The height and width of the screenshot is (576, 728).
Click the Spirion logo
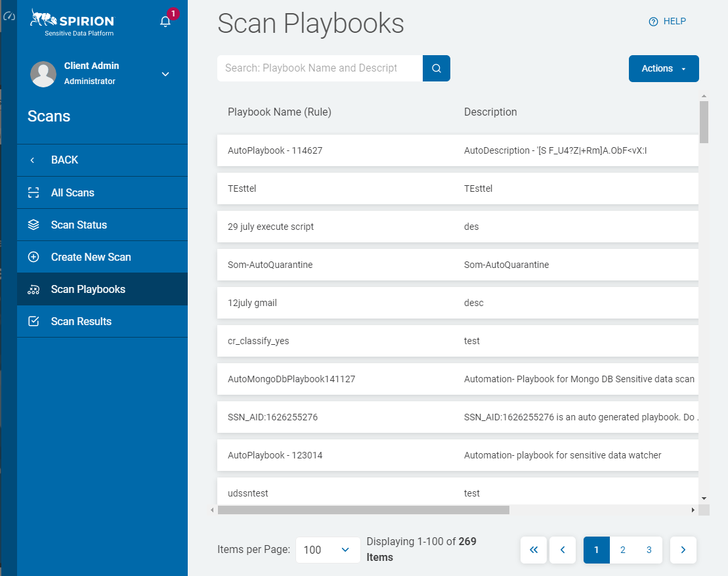tap(72, 23)
